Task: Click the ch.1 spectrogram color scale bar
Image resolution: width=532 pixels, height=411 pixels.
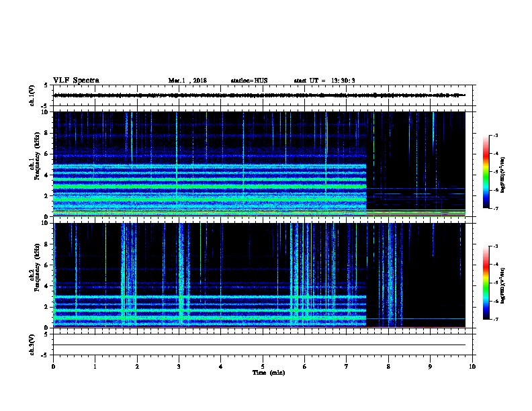Action: click(486, 172)
